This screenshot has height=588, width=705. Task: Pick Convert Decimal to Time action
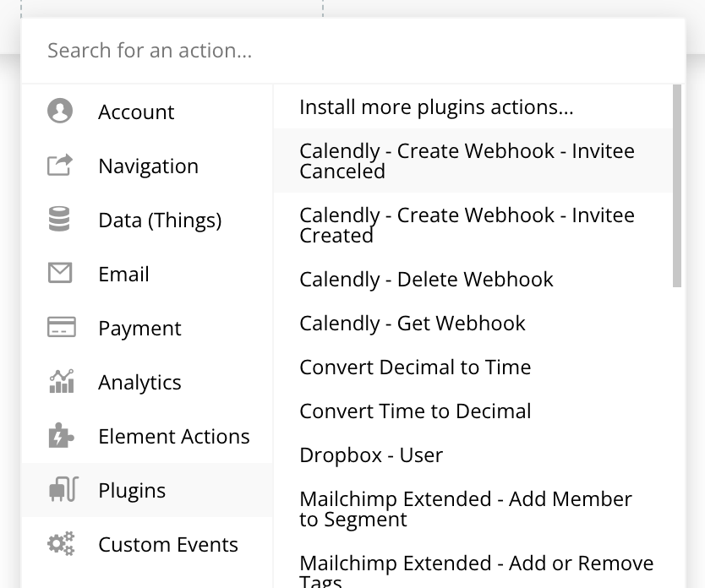[473, 367]
